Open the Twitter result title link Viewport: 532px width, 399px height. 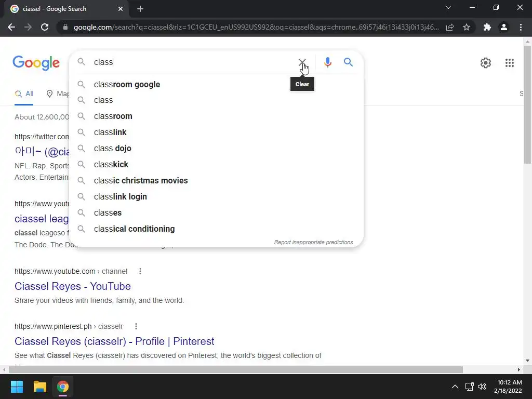[x=42, y=151]
